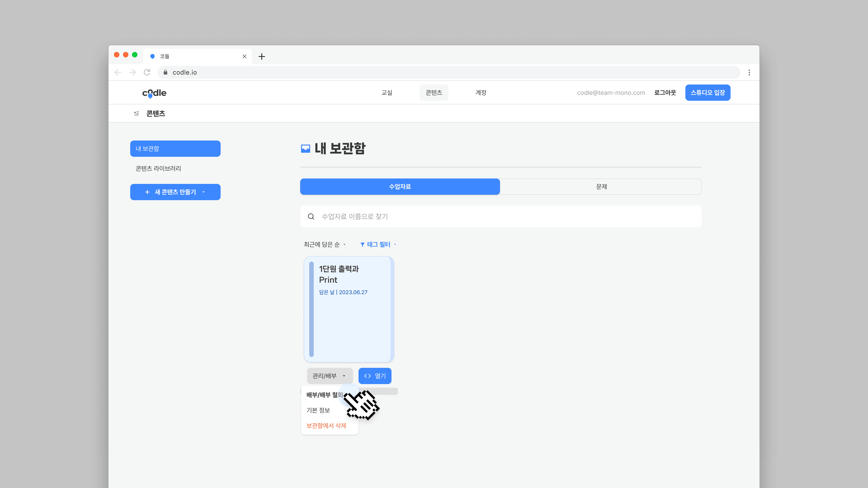Click the magnifier search icon
This screenshot has width=868, height=488.
pos(311,217)
